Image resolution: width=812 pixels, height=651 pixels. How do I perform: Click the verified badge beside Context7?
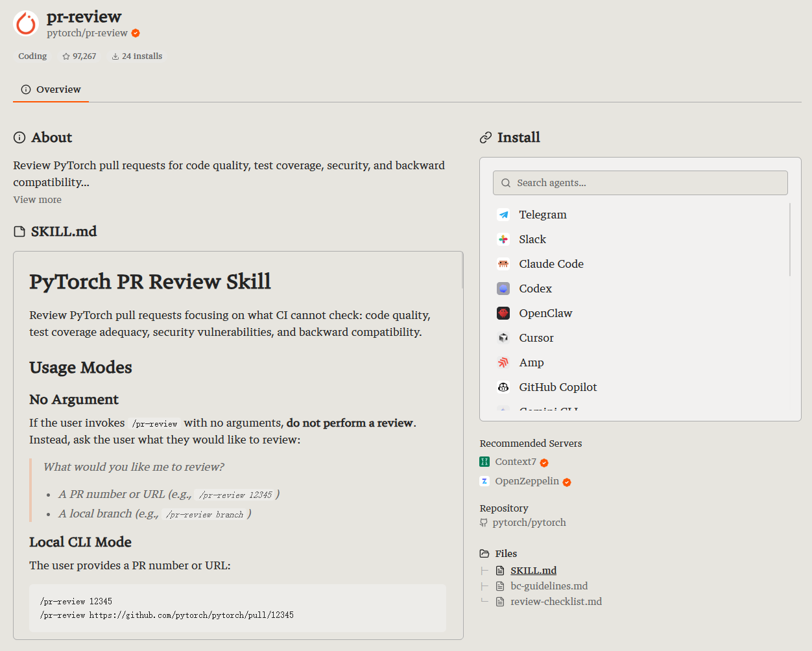(544, 462)
